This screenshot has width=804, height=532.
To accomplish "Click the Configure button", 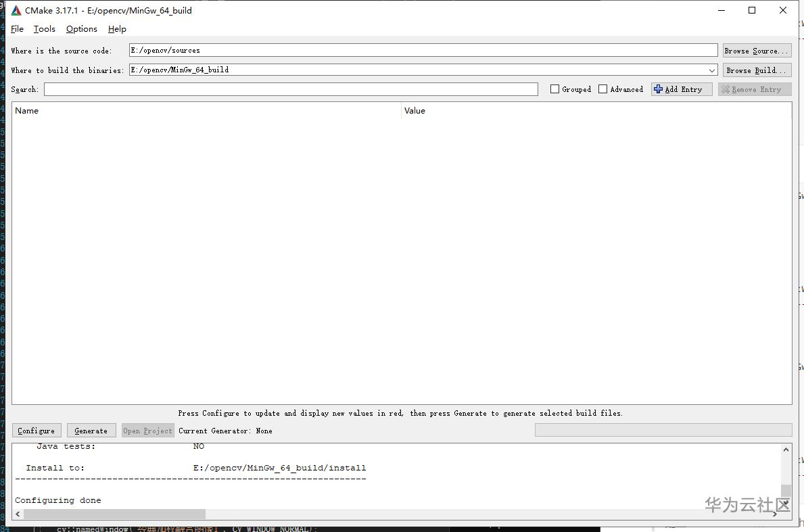I will click(x=37, y=431).
